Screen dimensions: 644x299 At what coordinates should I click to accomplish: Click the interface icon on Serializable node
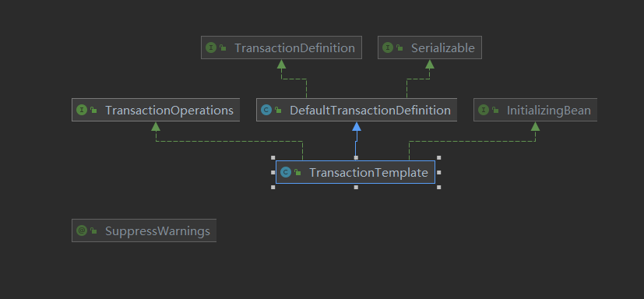point(388,47)
